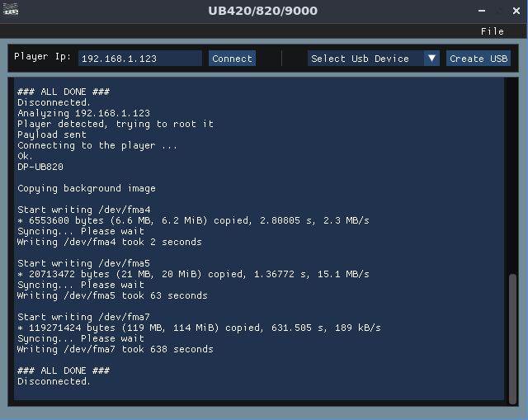Open the Select Usb Device dropdown

click(x=374, y=59)
